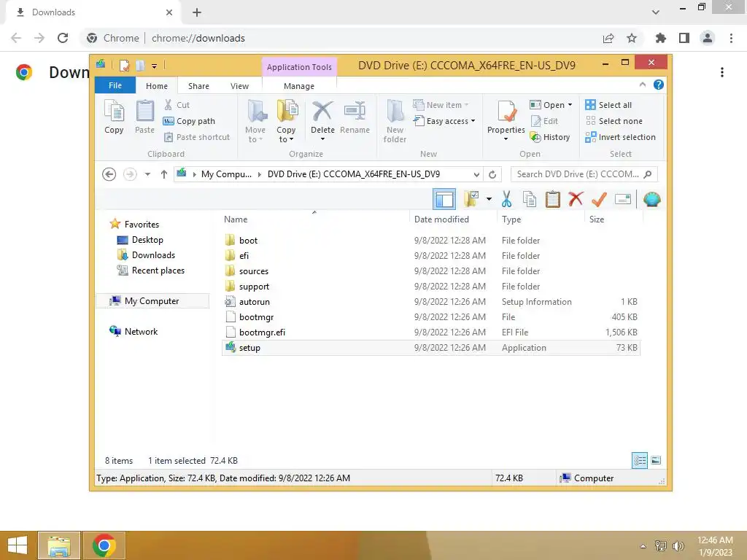Screen dimensions: 747x560
Task: Open recent locations dropdown arrow
Action: tap(147, 174)
